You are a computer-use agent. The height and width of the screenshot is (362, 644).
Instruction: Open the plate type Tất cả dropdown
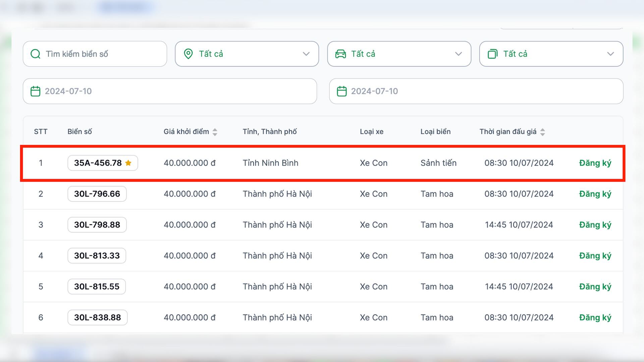(x=610, y=54)
